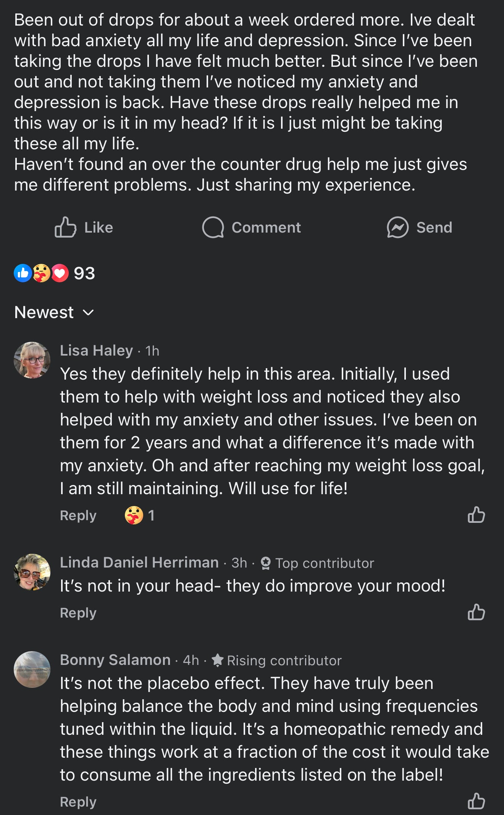504x815 pixels.
Task: View the care reaction on Lisa's comment
Action: coord(134,515)
